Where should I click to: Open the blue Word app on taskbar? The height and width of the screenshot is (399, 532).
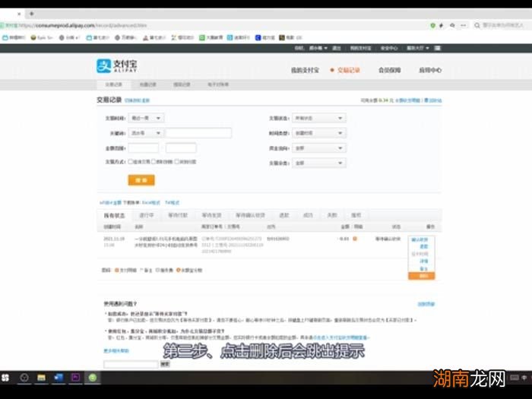click(59, 378)
